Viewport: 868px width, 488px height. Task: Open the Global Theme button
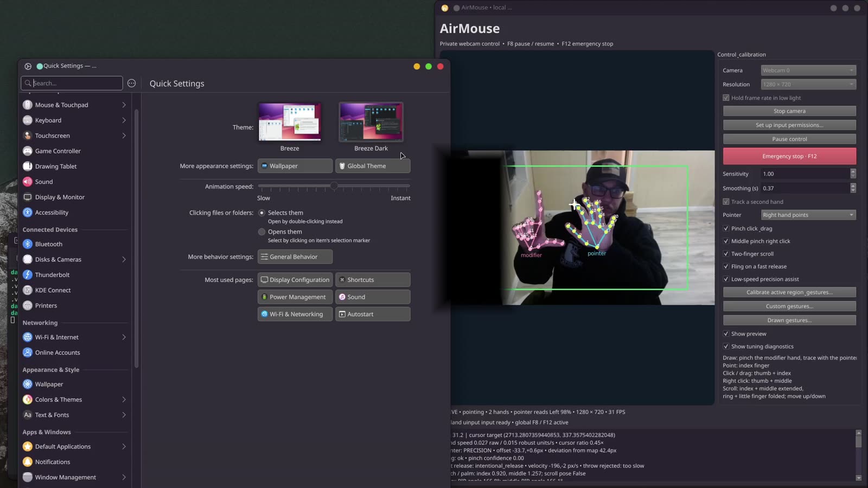point(373,166)
